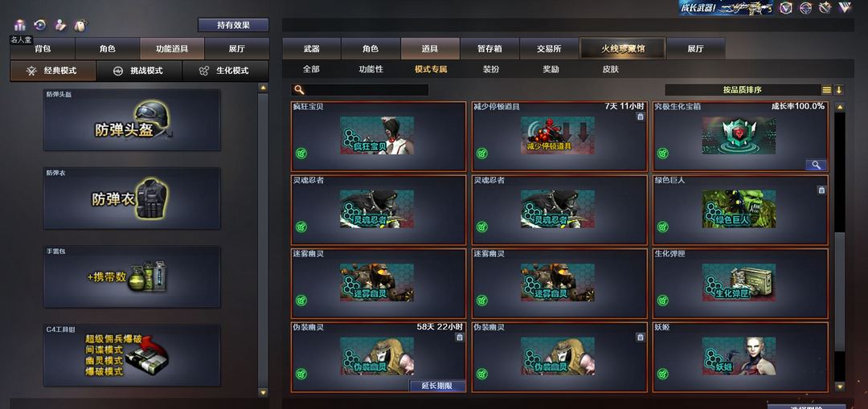Open the 火线珍藏馆 tab
The image size is (868, 409).
click(623, 49)
